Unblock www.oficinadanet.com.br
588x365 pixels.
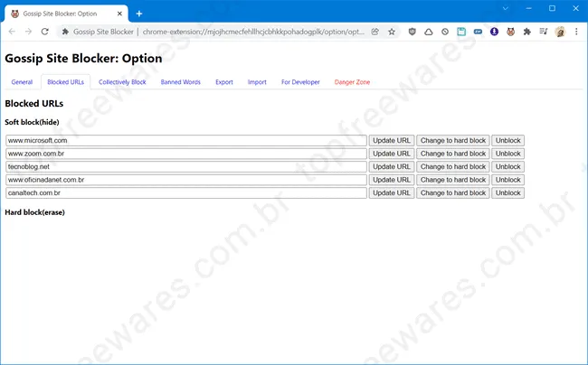click(x=508, y=180)
